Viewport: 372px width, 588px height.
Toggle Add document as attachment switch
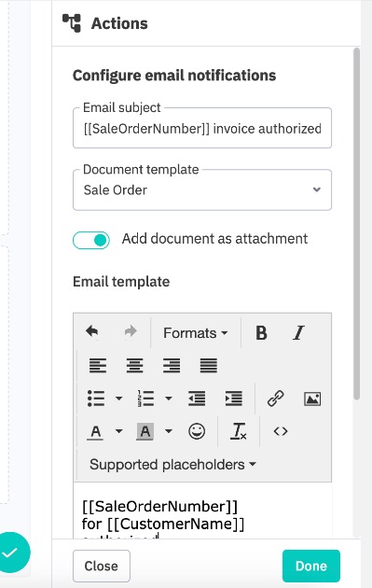(91, 240)
